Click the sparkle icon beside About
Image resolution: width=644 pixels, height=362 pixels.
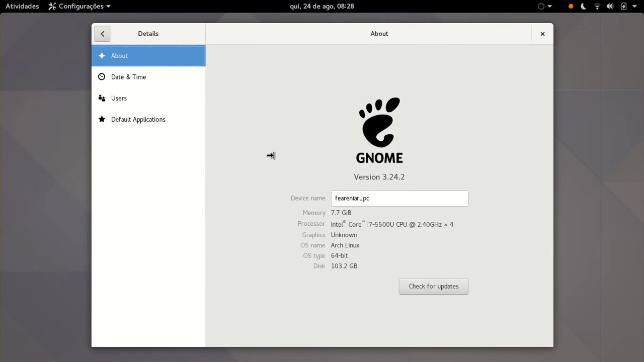coord(102,56)
